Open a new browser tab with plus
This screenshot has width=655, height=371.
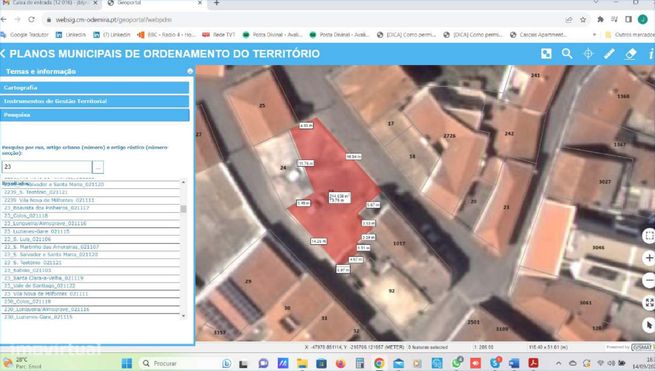(x=216, y=3)
